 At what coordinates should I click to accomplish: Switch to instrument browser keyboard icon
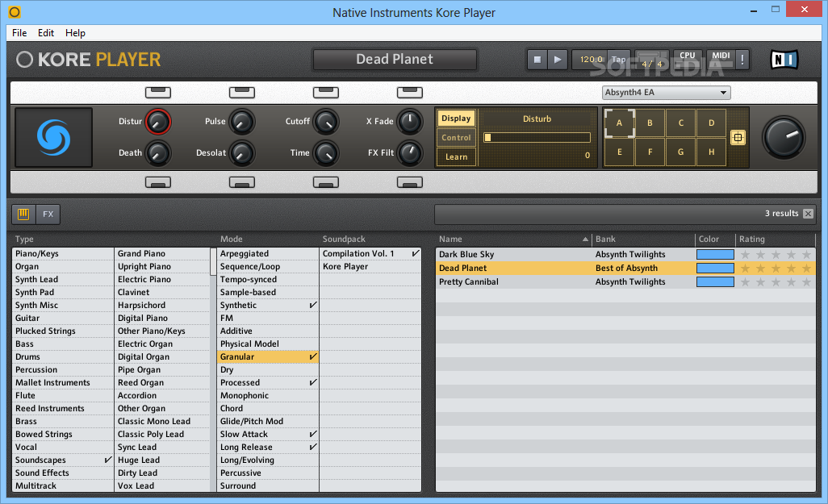(23, 214)
